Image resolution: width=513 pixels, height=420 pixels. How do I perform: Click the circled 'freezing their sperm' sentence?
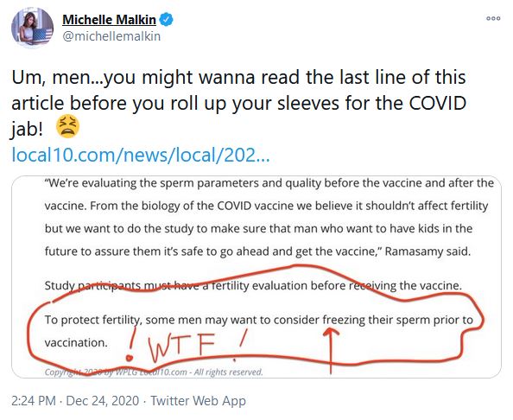click(x=259, y=331)
